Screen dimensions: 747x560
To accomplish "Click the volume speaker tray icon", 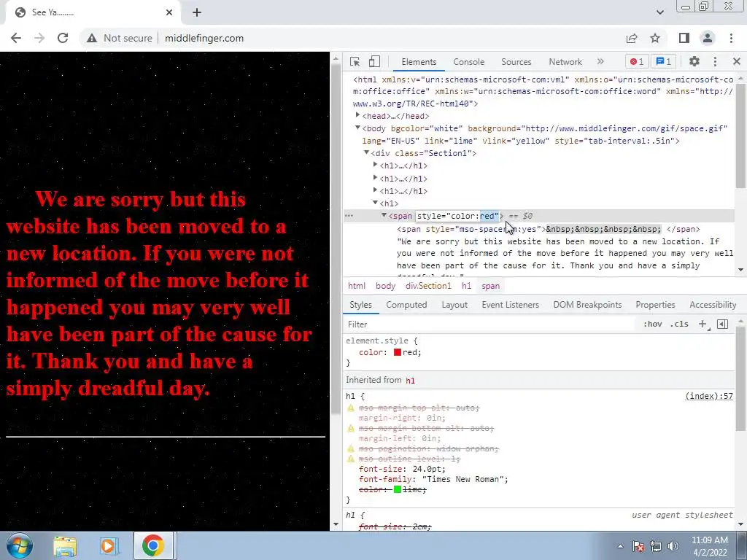I will tap(673, 546).
